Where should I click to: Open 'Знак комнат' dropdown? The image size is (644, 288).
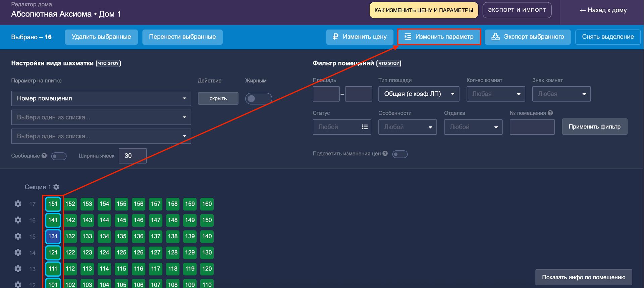click(x=561, y=94)
